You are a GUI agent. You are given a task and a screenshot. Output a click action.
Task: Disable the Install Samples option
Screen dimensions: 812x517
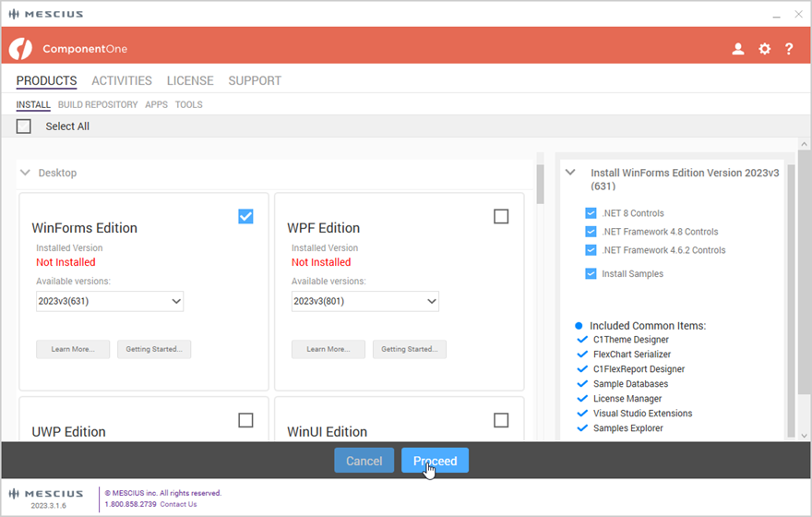coord(591,273)
